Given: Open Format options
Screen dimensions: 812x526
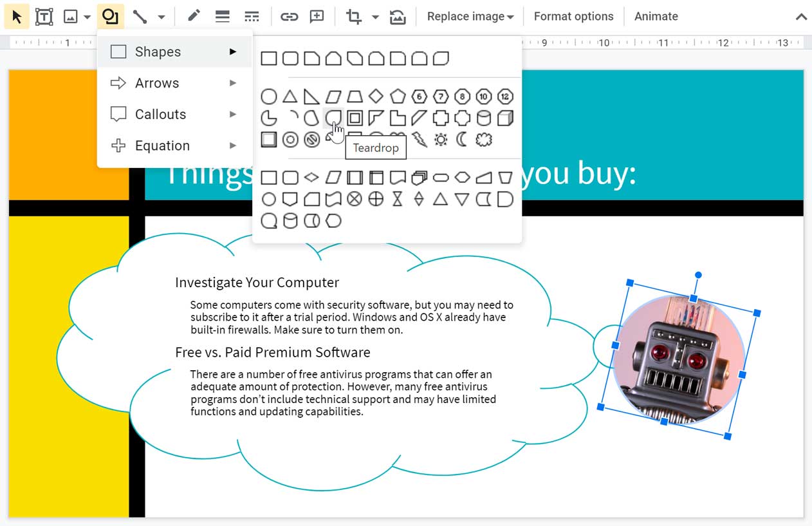Looking at the screenshot, I should [x=573, y=16].
